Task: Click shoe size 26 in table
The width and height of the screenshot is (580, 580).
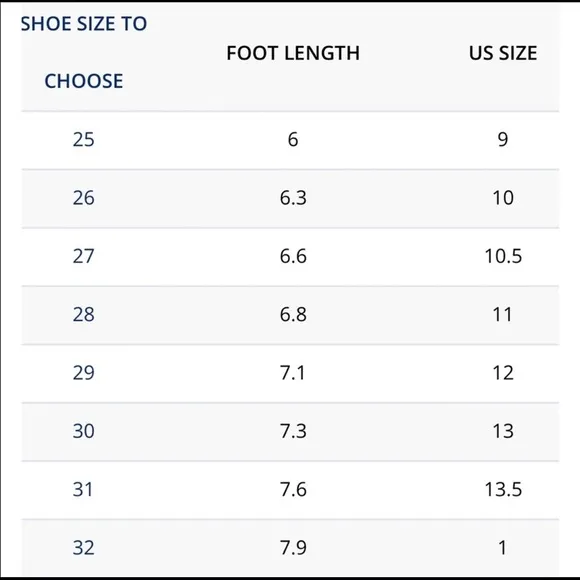Action: tap(84, 198)
